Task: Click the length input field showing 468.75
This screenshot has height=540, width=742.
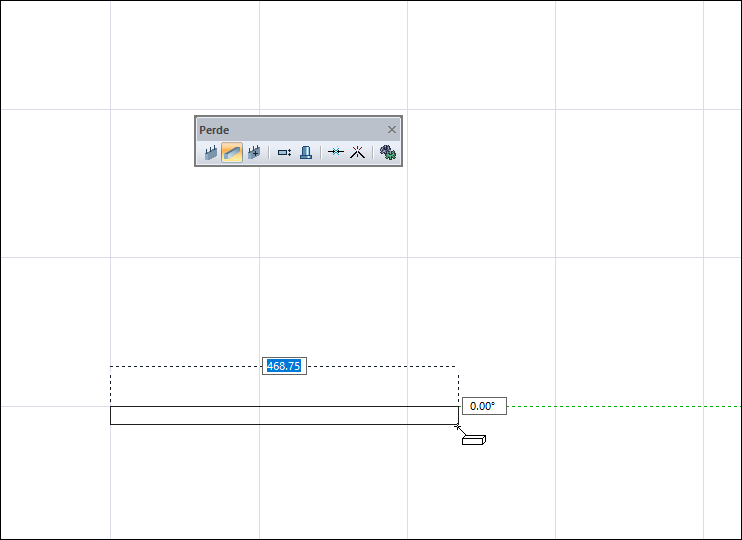Action: pos(284,366)
